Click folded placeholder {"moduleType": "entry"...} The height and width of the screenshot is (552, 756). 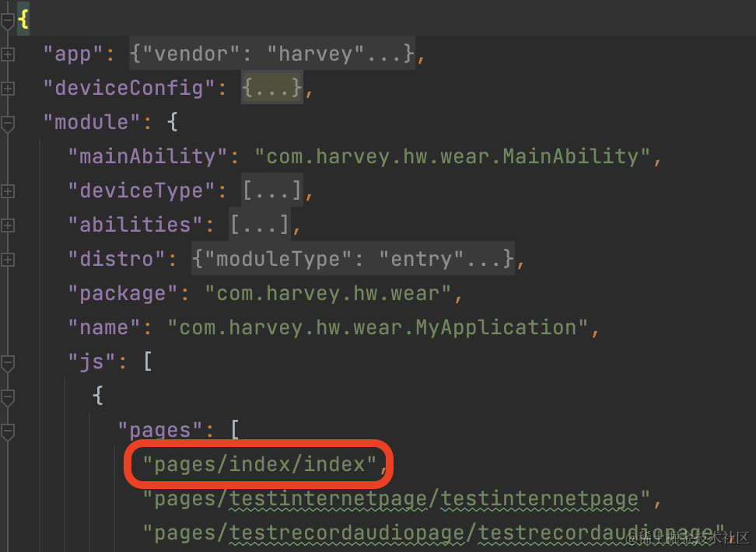(x=353, y=259)
